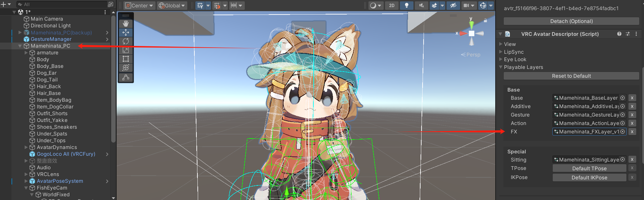Select the Rect transform tool

(x=126, y=59)
